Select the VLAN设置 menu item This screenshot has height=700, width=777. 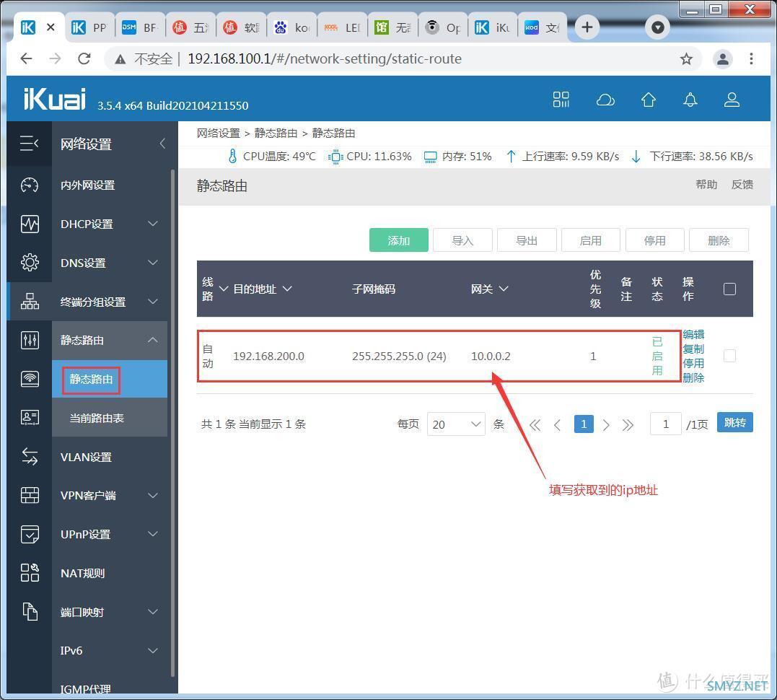point(86,457)
